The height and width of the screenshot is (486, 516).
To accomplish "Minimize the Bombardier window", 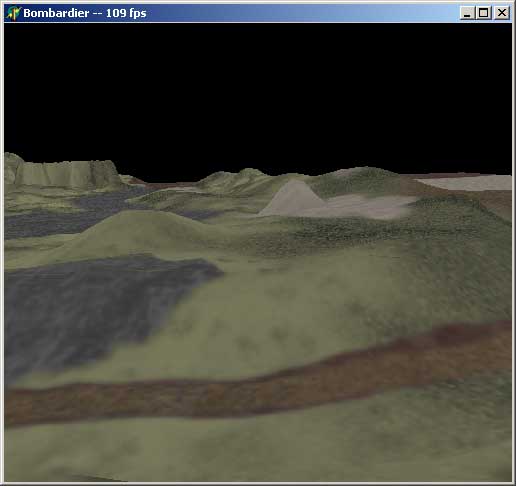I will click(466, 13).
